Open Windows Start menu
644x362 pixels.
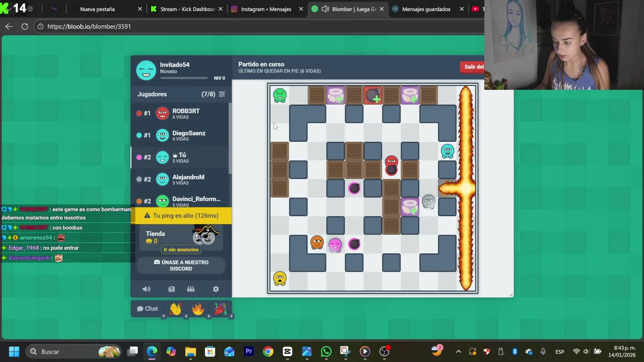pyautogui.click(x=14, y=351)
